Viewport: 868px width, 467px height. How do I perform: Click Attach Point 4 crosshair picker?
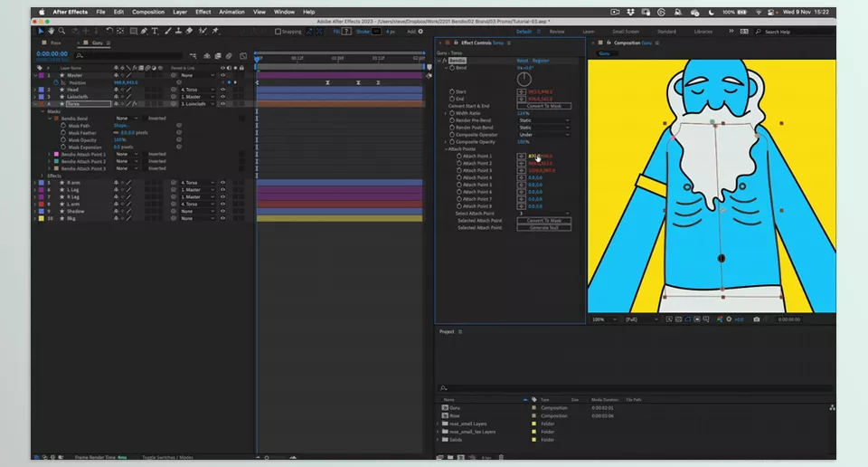tap(522, 177)
